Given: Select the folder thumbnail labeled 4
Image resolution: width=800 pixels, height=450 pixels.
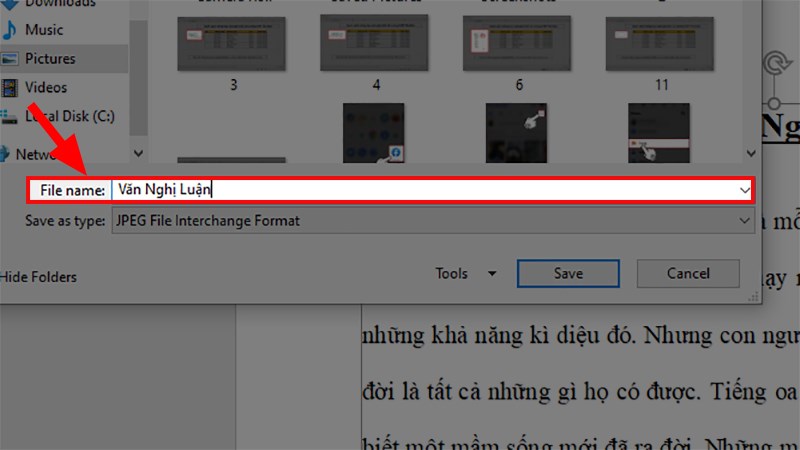Looking at the screenshot, I should click(x=374, y=43).
